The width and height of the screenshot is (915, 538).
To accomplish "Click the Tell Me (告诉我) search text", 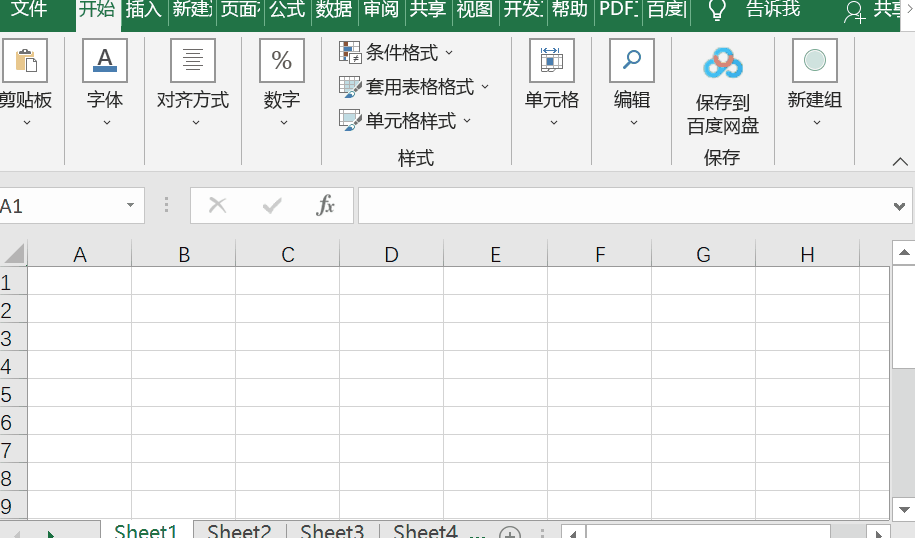I will tap(773, 9).
